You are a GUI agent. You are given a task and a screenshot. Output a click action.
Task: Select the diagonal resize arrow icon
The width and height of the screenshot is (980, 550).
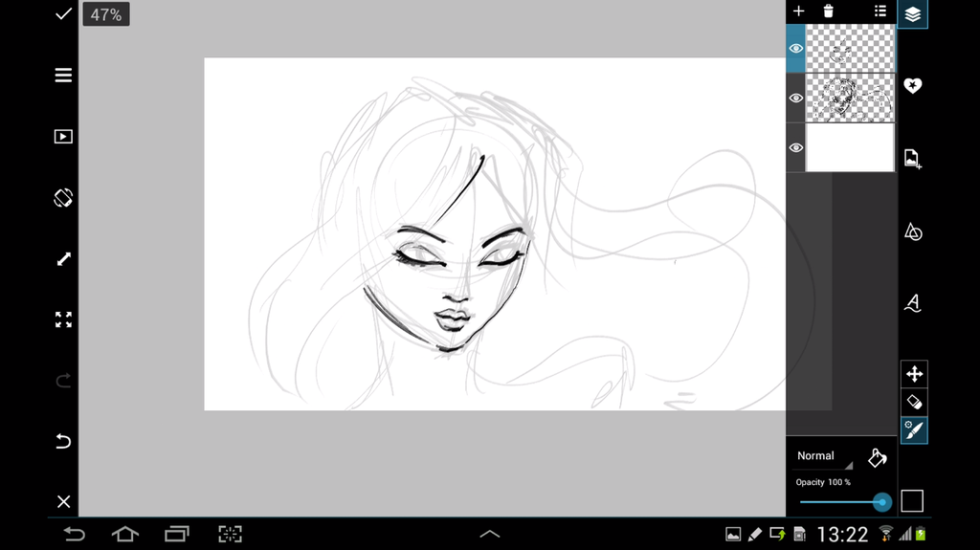point(63,259)
